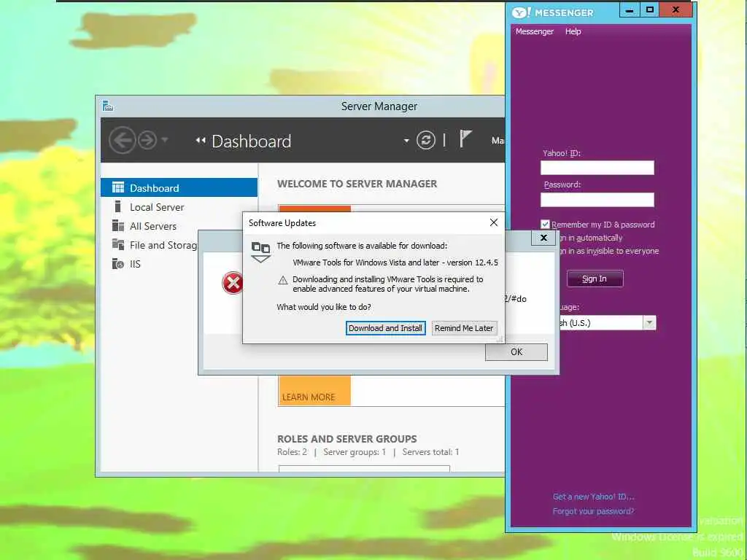
Task: Click the Password input field
Action: click(x=597, y=200)
